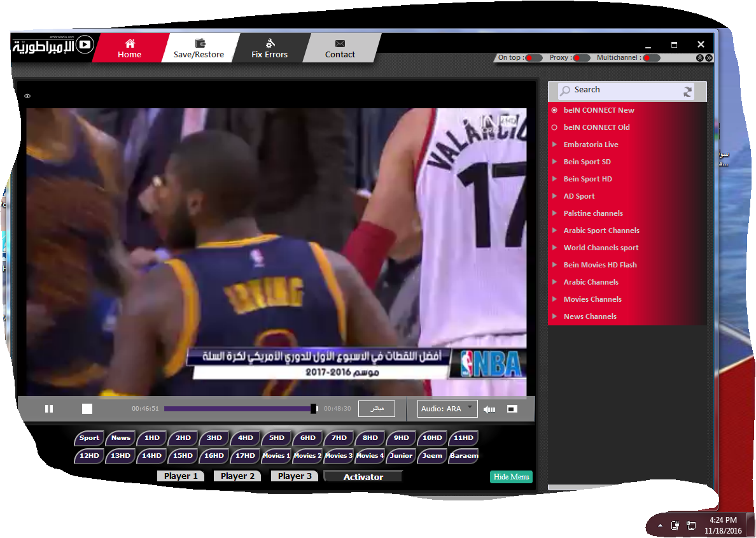This screenshot has height=538, width=756.
Task: Switch to Player 3
Action: click(x=295, y=476)
